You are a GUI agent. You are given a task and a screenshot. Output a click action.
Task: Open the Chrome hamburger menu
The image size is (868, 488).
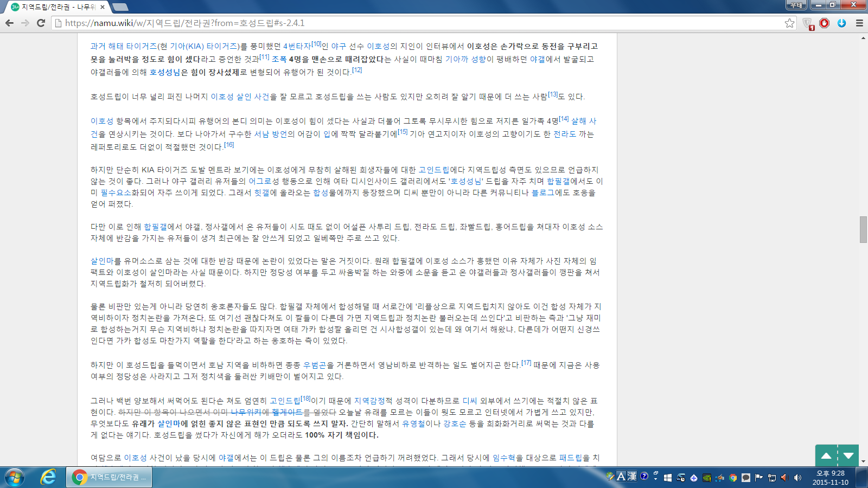[859, 23]
